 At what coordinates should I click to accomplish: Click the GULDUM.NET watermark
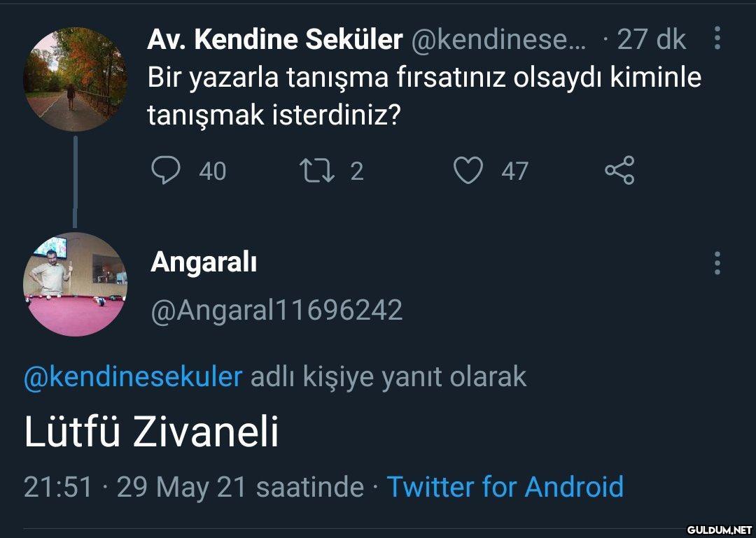(x=719, y=529)
